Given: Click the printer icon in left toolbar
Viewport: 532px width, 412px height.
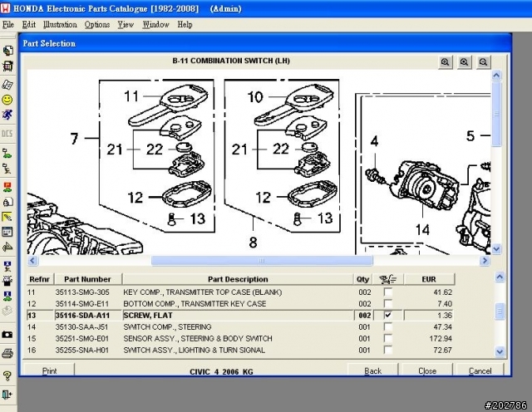Looking at the screenshot, I should point(7,353).
